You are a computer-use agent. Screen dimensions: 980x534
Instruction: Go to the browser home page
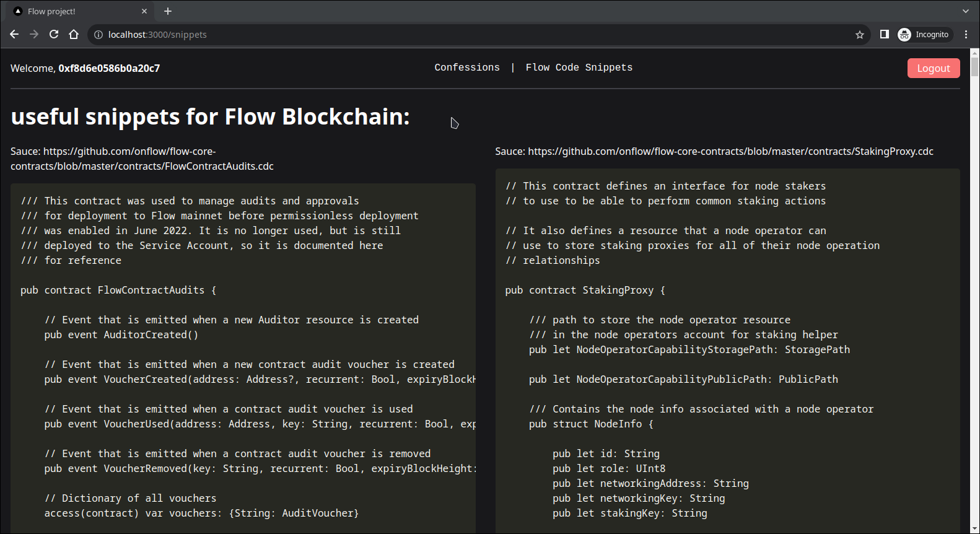(x=74, y=35)
